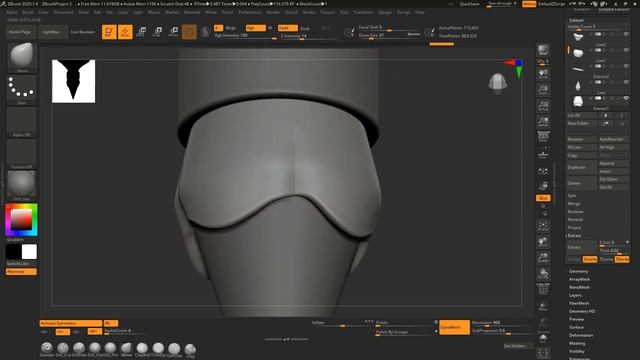Expand the Geometry subpalette

[578, 271]
